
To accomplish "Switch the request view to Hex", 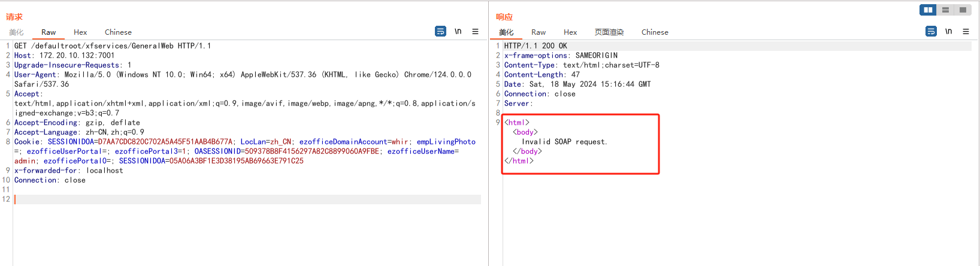I will pos(80,32).
